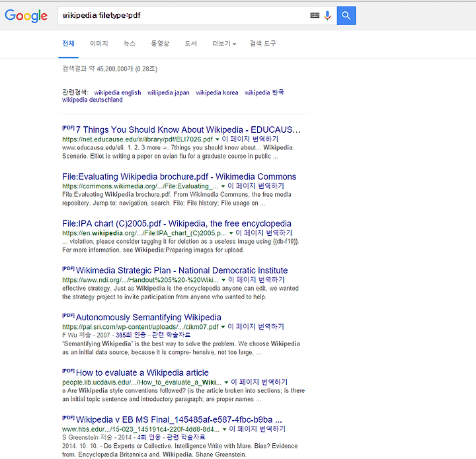Open the 도서 tab
This screenshot has height=459, width=476.
point(190,44)
